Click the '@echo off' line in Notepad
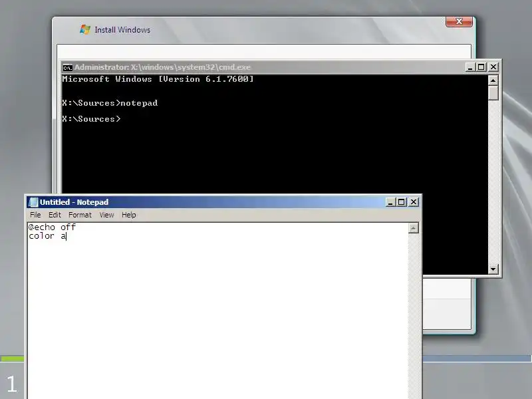 click(53, 227)
